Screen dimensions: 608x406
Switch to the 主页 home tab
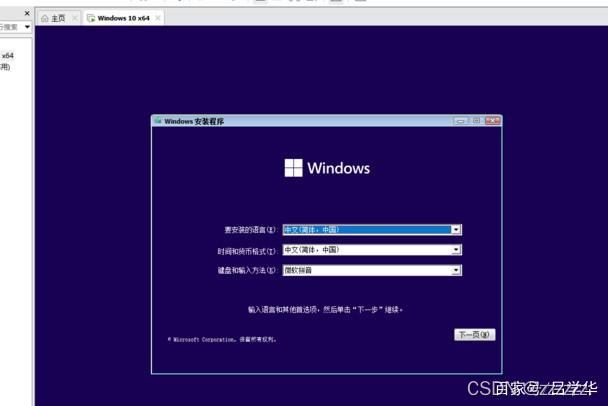point(58,18)
